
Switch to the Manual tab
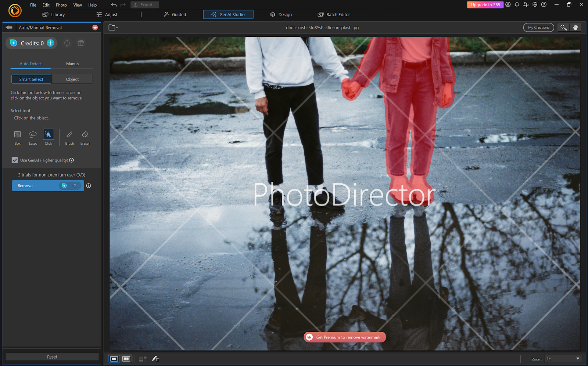pos(72,64)
